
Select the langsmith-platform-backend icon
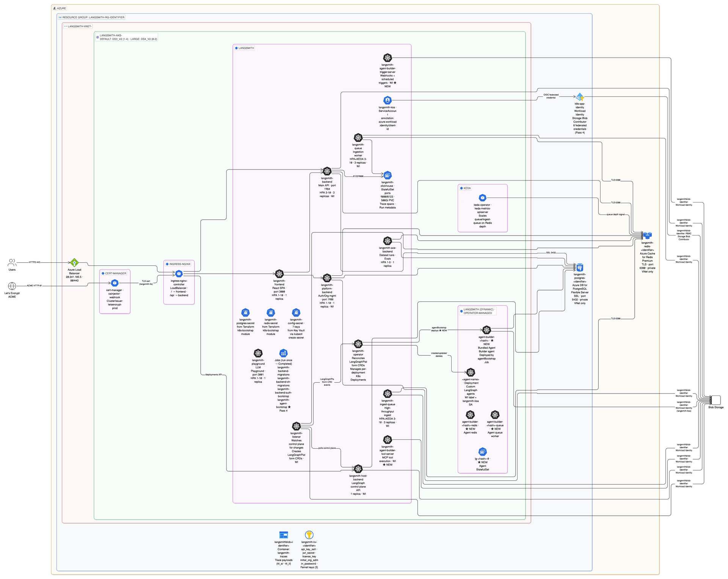[327, 278]
